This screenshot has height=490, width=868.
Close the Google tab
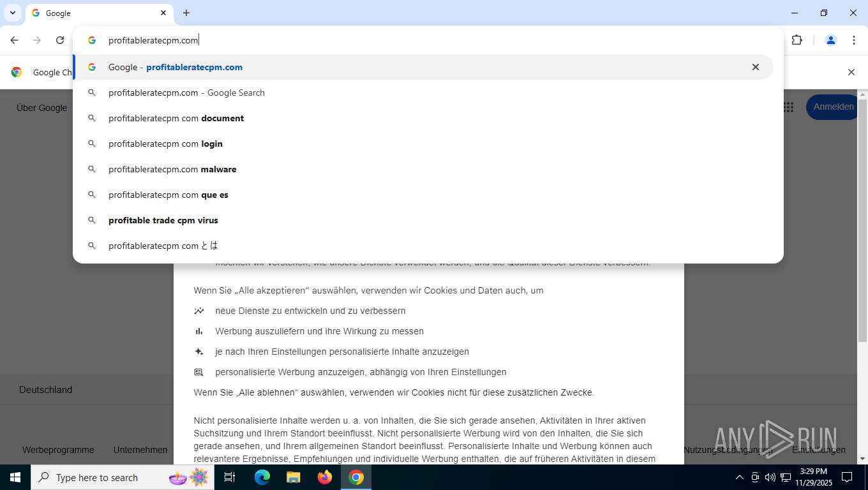coord(163,13)
